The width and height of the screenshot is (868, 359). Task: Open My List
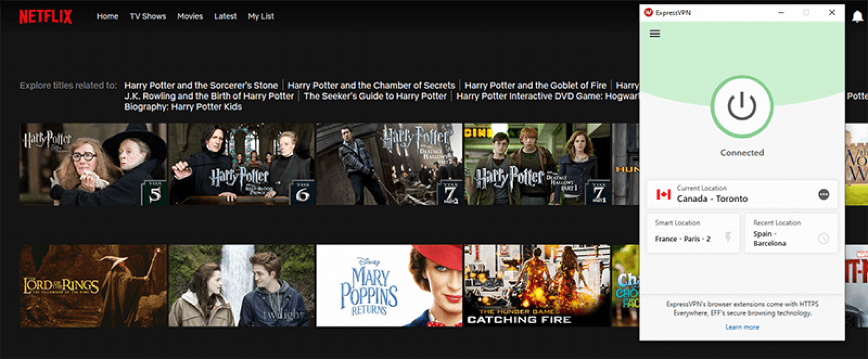(x=261, y=17)
